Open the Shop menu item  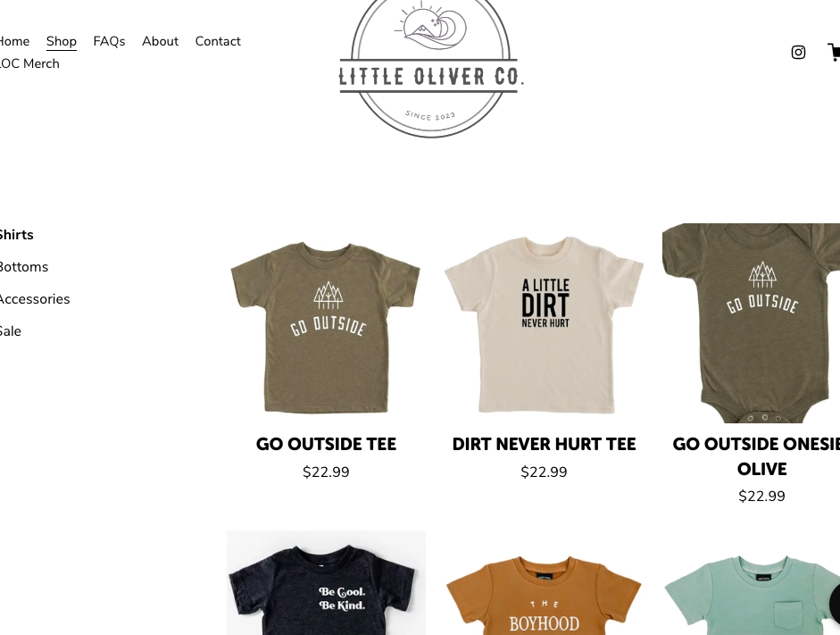pyautogui.click(x=61, y=41)
